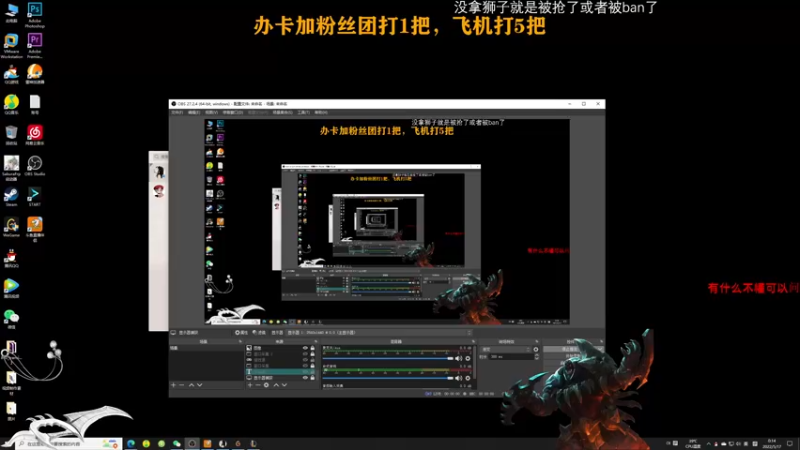Open Adobe Premiere desktop shortcut

pyautogui.click(x=34, y=45)
